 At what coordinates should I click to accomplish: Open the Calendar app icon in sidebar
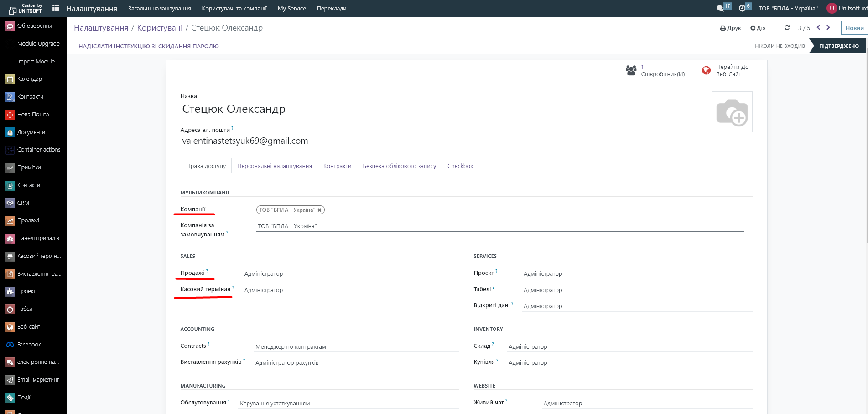pos(10,79)
